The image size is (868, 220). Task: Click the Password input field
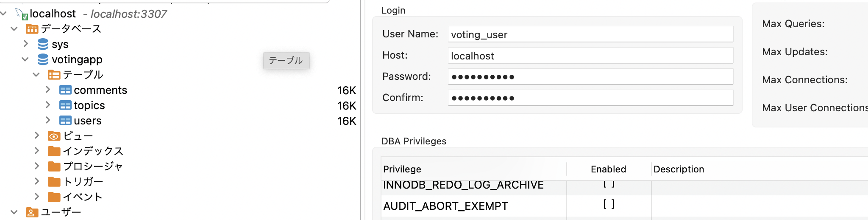pyautogui.click(x=590, y=77)
